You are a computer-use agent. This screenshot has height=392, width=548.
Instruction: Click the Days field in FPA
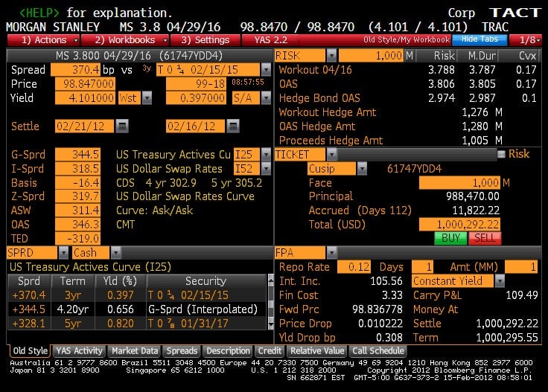tap(422, 267)
